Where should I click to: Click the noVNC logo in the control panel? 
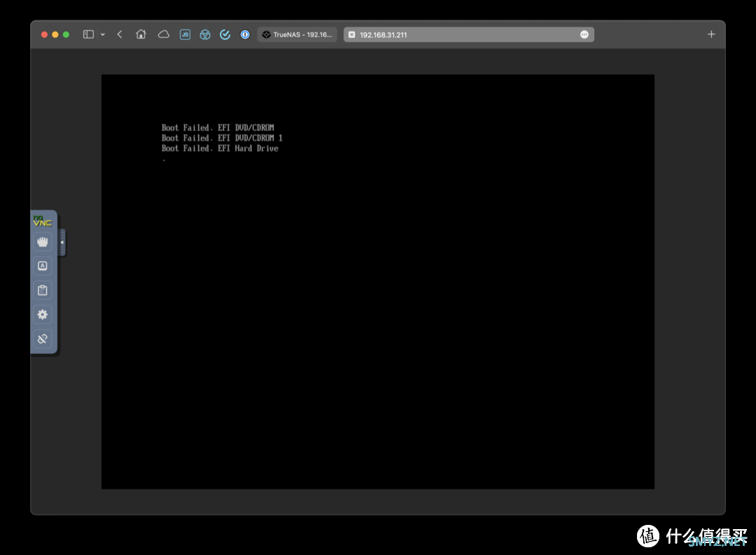pyautogui.click(x=43, y=221)
